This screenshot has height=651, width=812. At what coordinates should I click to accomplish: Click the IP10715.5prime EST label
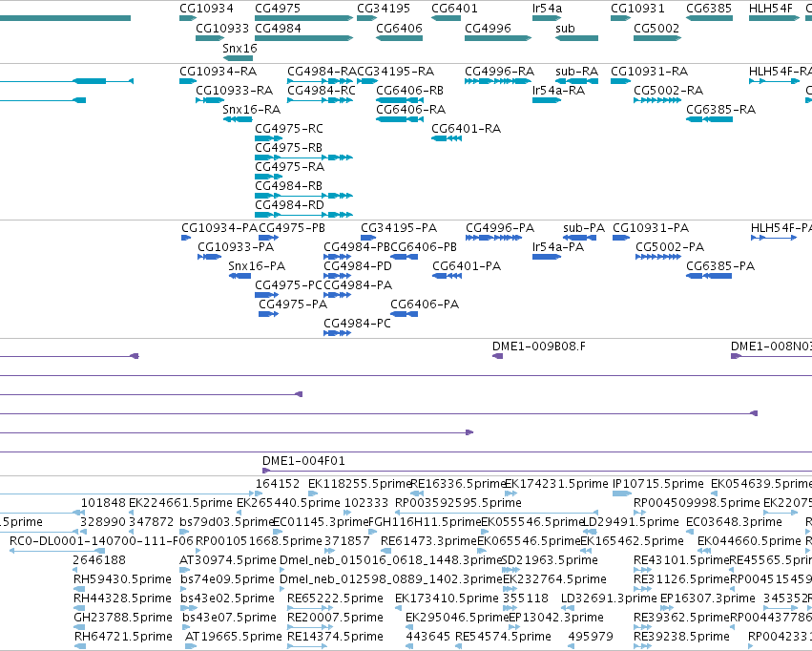coord(657,484)
